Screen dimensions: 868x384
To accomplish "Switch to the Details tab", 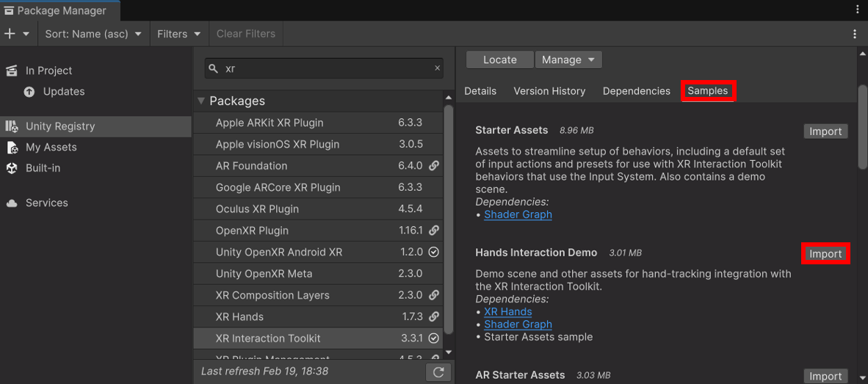I will (x=480, y=91).
